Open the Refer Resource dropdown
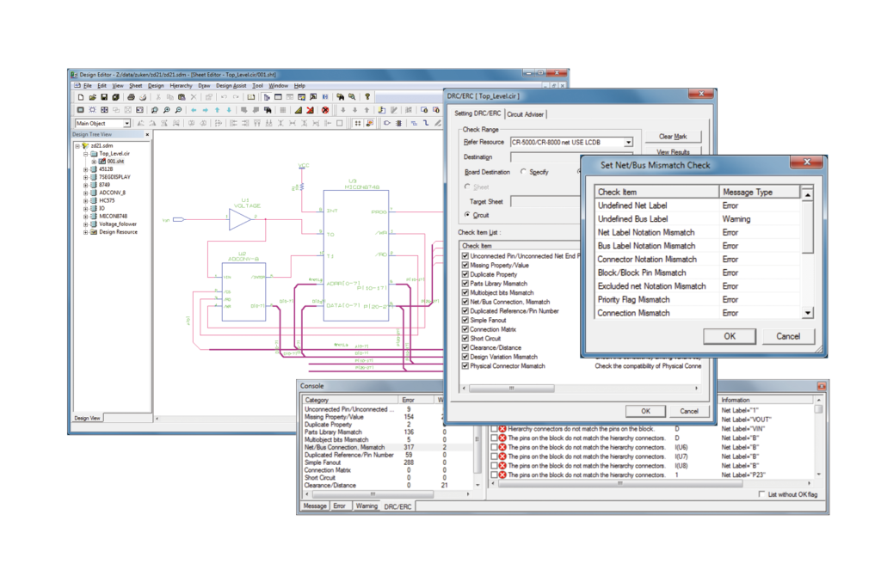Screen dimensions: 881x588 [x=628, y=142]
